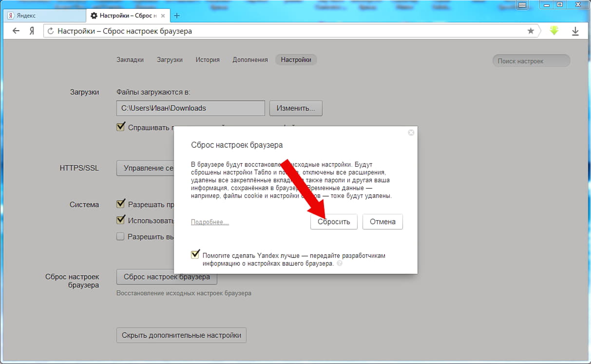The image size is (591, 364).
Task: Open the Yandex home page via Я icon
Action: [32, 31]
